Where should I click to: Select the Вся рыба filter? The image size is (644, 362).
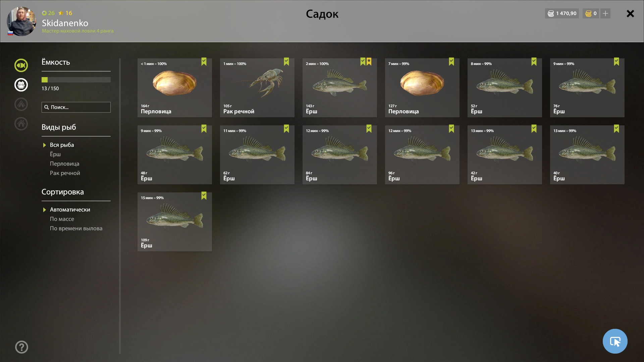click(x=62, y=145)
